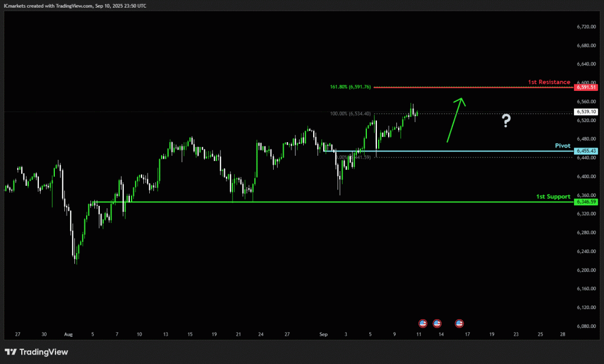Viewport: 604px width, 364px height.
Task: Click the '24' date axis label
Action: [261, 335]
